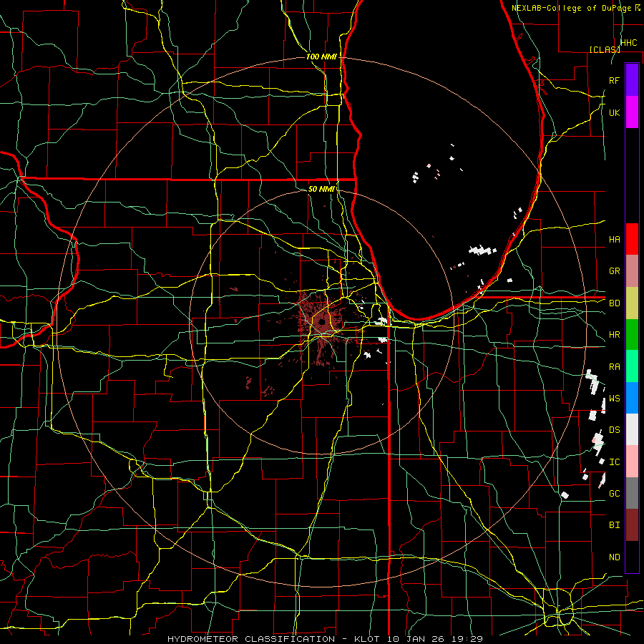Viewport: 644px width, 644px height.
Task: Click the RA legend label
Action: point(615,367)
